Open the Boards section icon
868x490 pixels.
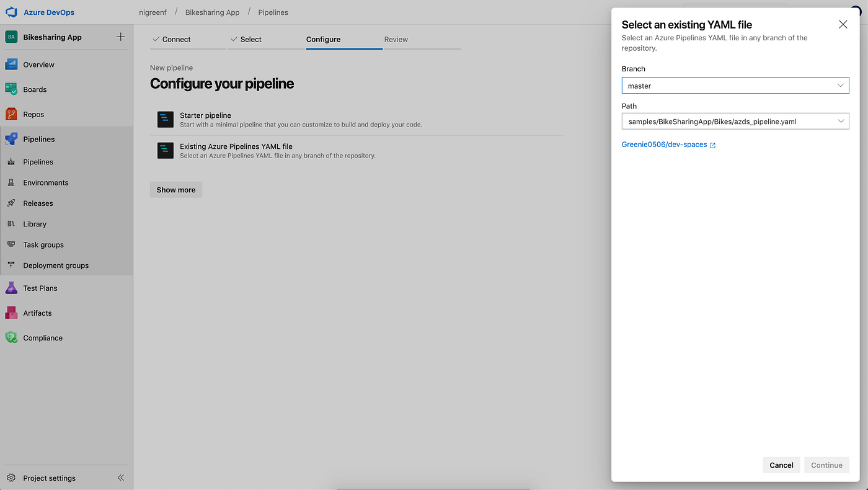click(x=11, y=89)
